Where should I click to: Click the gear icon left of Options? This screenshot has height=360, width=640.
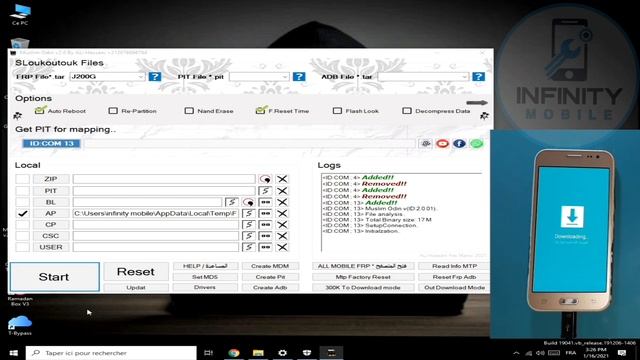point(17,116)
